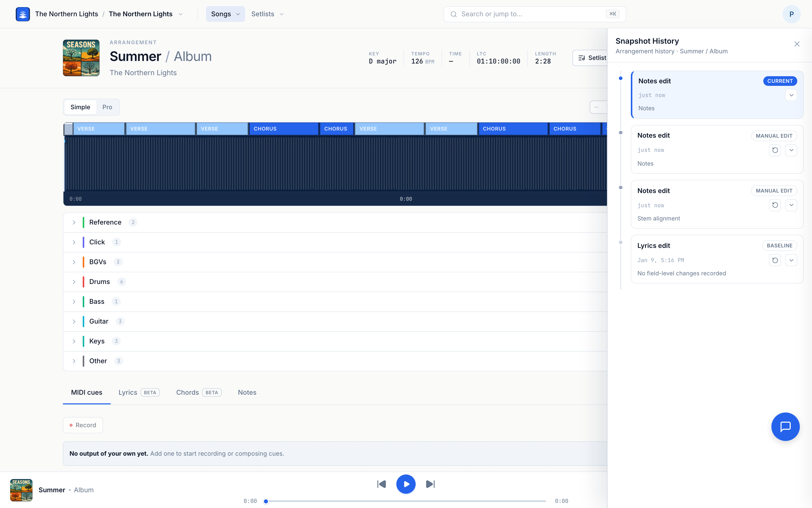Viewport: 812px width, 508px height.
Task: Open the Songs dropdown menu
Action: click(225, 14)
